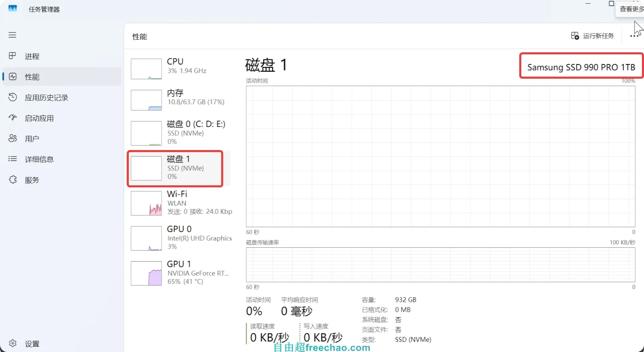Select the 性能 tab
The width and height of the screenshot is (644, 352).
point(62,77)
